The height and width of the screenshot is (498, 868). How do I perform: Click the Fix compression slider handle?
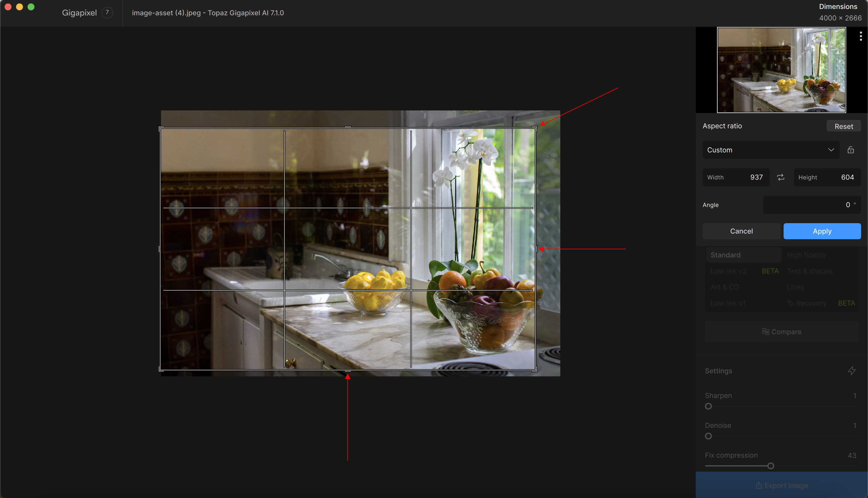[770, 466]
